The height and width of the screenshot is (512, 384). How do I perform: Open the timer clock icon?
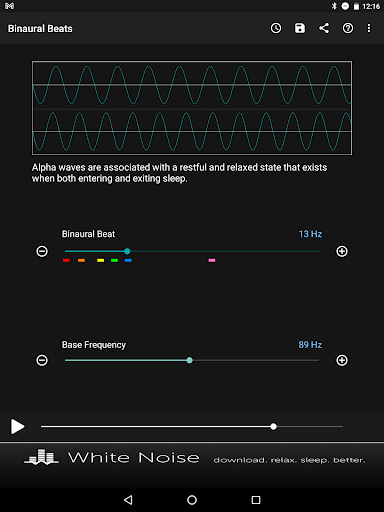276,28
